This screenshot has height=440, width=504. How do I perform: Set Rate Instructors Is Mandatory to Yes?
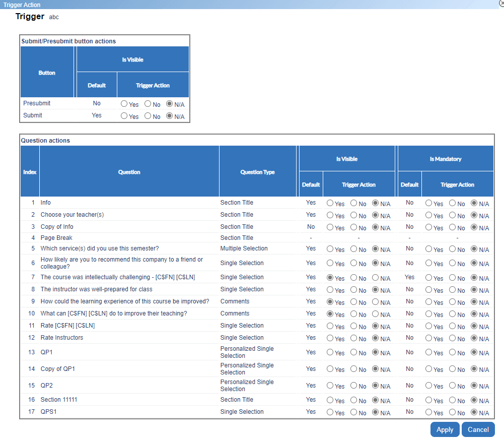click(429, 338)
